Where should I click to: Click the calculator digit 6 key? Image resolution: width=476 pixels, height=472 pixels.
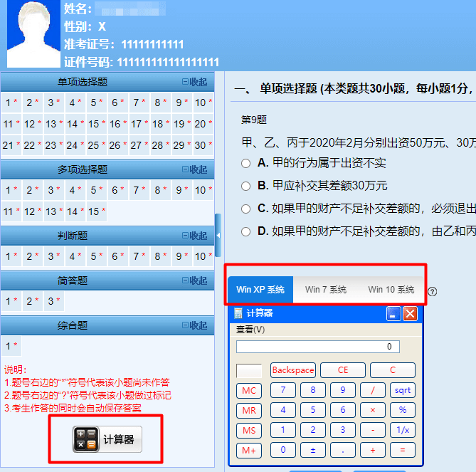click(343, 410)
